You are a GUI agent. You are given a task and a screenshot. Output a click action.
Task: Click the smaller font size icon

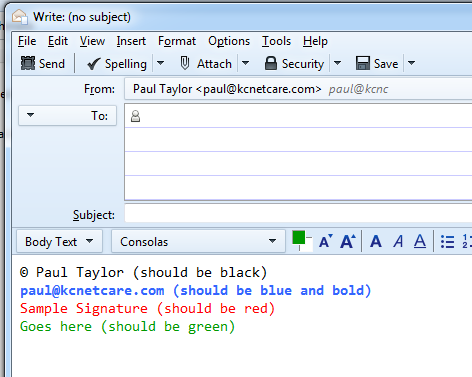click(x=325, y=241)
